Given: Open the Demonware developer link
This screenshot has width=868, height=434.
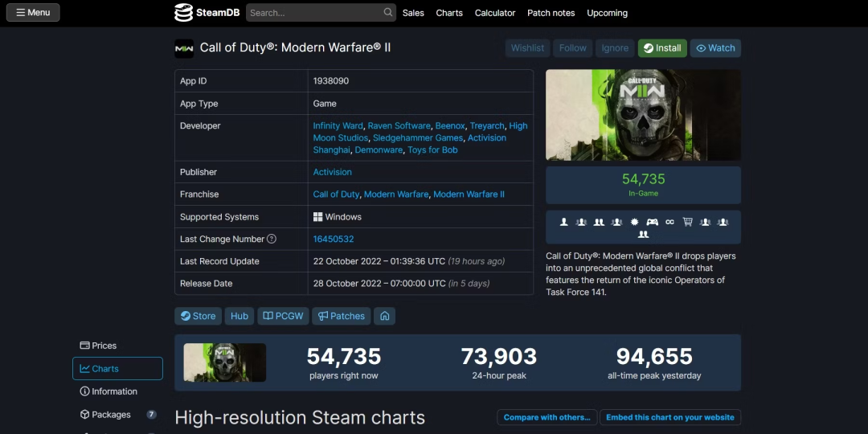Looking at the screenshot, I should (x=379, y=150).
